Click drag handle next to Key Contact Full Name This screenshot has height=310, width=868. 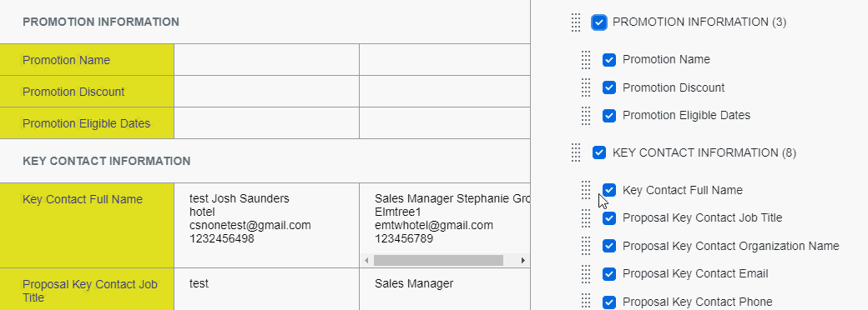pyautogui.click(x=586, y=190)
